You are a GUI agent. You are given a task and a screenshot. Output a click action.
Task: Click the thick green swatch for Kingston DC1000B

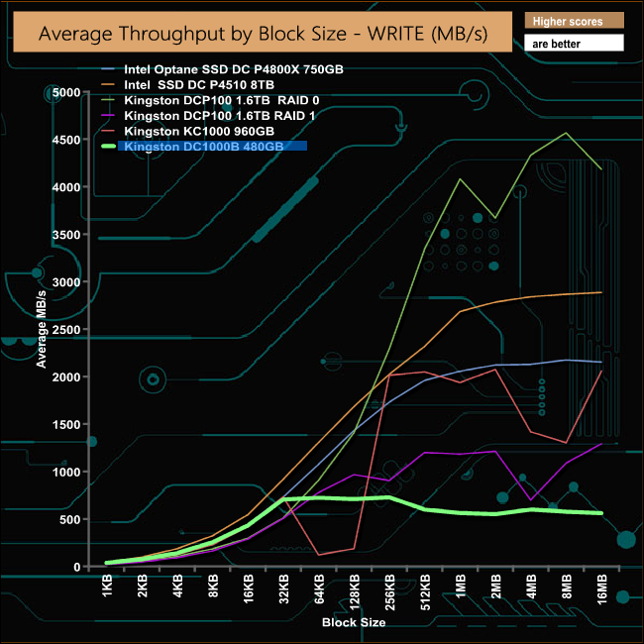108,147
